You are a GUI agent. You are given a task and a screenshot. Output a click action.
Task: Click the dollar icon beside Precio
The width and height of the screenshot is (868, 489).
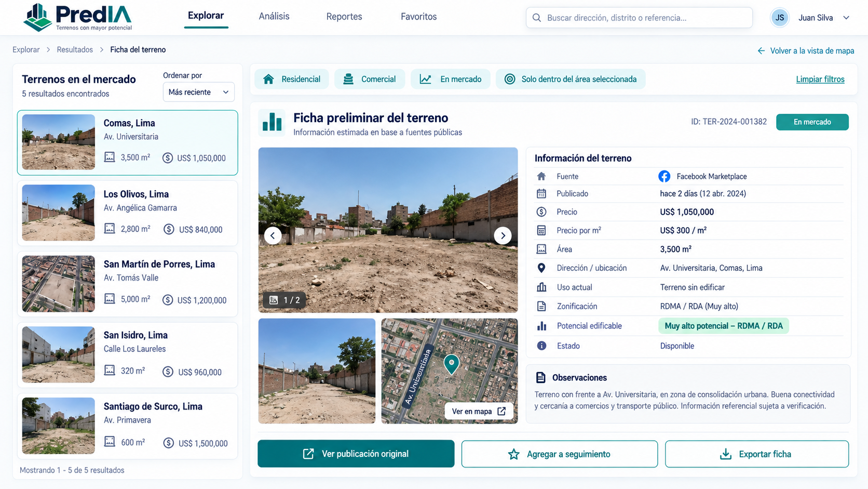point(541,212)
